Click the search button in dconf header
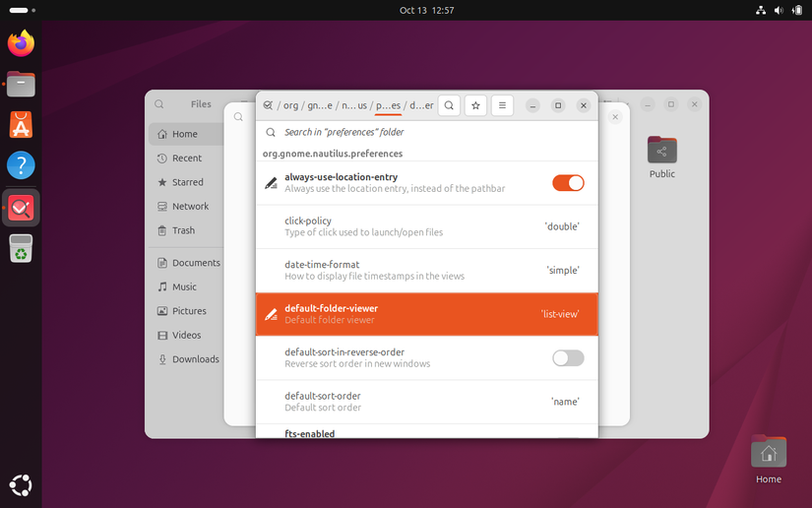The height and width of the screenshot is (508, 812). pyautogui.click(x=449, y=105)
